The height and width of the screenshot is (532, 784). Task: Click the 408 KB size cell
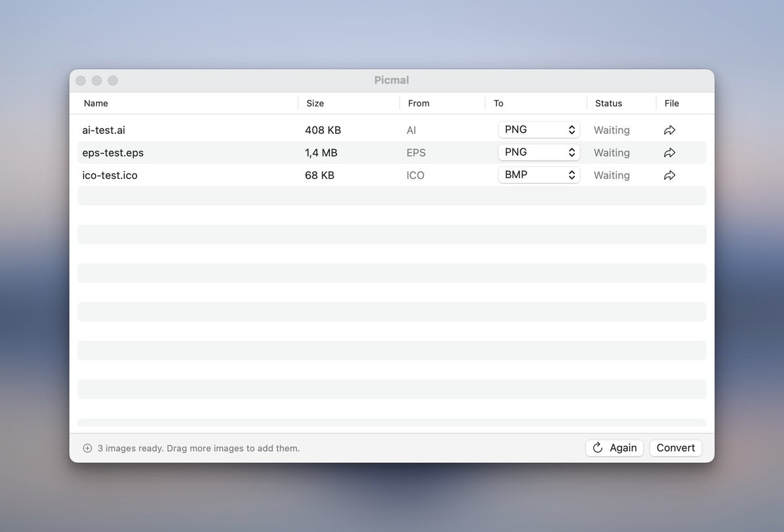coord(323,130)
